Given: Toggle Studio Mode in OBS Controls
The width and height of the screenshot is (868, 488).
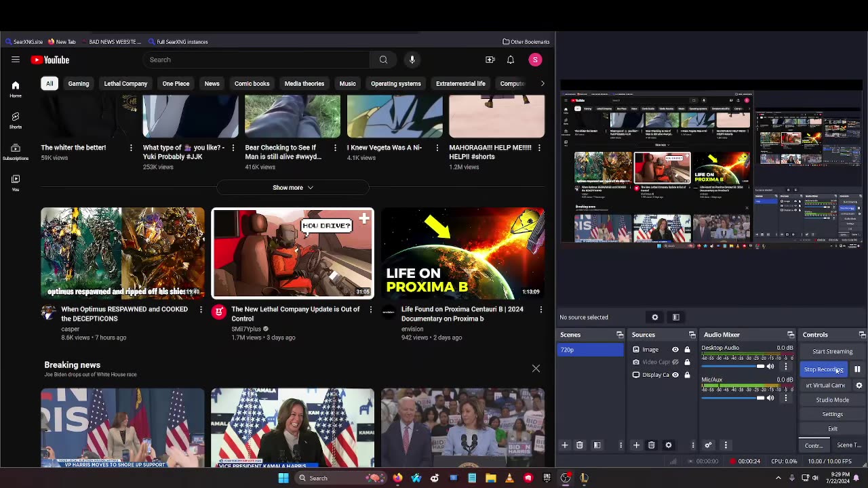Looking at the screenshot, I should 832,400.
